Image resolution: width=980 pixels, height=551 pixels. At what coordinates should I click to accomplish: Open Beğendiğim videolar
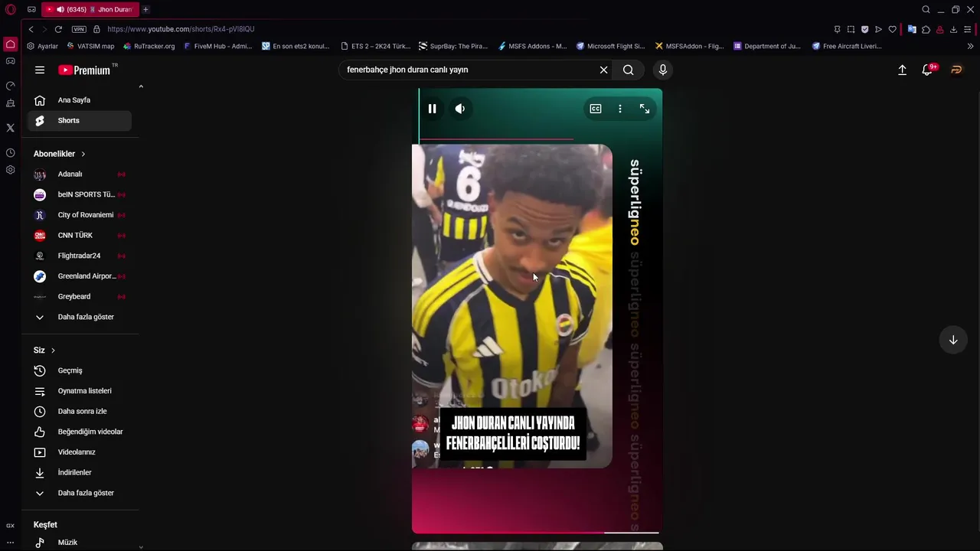(80, 432)
